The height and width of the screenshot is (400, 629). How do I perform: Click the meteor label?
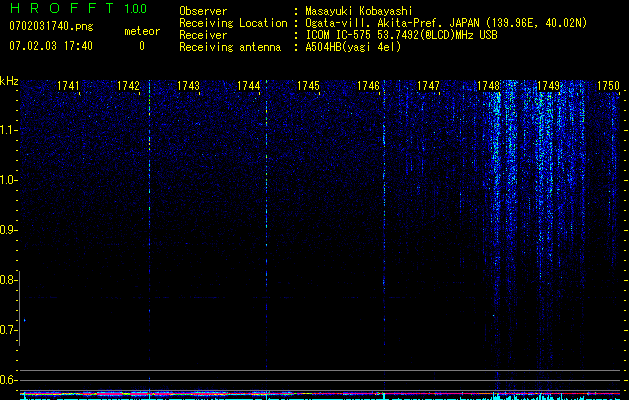tap(142, 31)
